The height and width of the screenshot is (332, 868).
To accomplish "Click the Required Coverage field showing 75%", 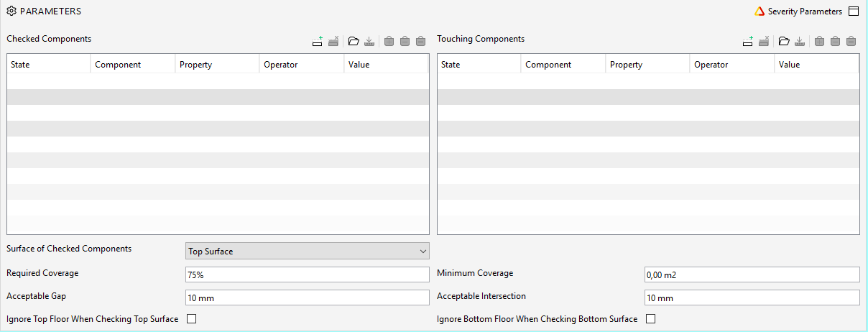I will coord(307,275).
